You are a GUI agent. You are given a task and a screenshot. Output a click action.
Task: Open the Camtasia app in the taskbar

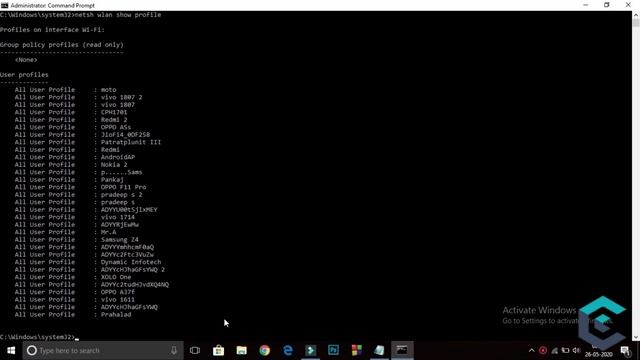311,350
